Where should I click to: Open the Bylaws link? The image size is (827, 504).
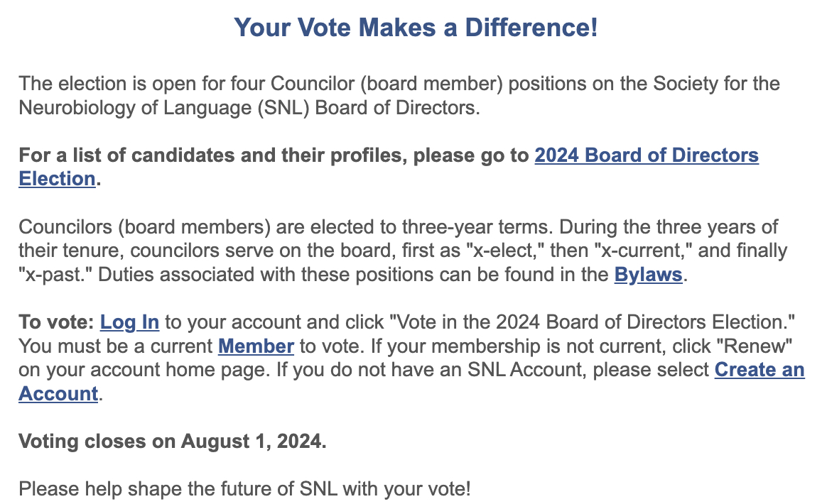pyautogui.click(x=648, y=275)
